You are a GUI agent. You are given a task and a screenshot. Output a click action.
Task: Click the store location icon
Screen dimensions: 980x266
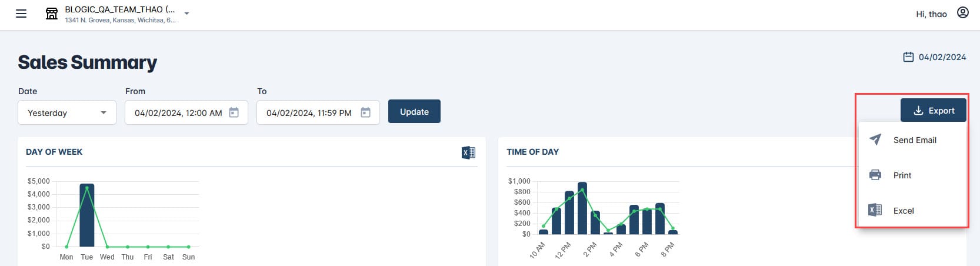pos(52,14)
